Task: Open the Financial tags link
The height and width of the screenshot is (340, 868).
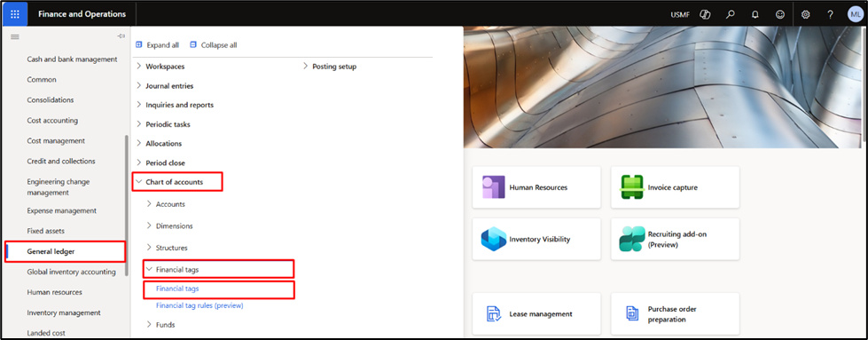Action: 177,289
